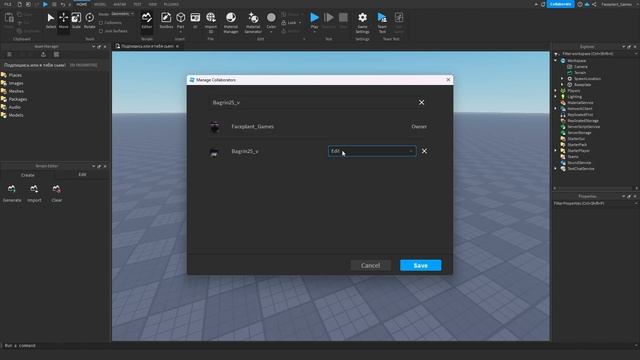Launch the Material Generator

pyautogui.click(x=253, y=22)
